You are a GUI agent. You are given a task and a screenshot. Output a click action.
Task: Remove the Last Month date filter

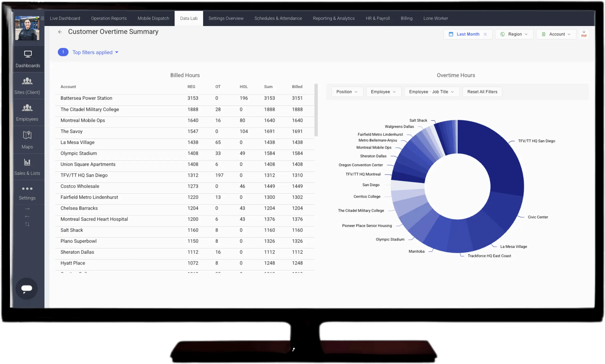click(x=485, y=34)
